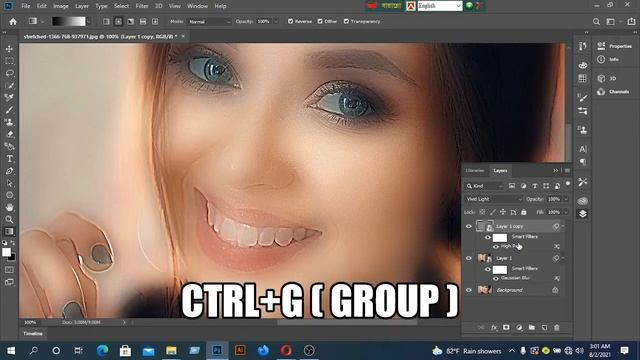Select the Pen tool
640x360 pixels.
(9, 171)
